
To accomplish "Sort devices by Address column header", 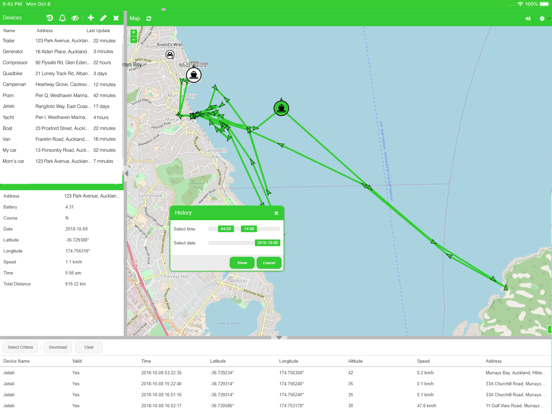I will [45, 31].
